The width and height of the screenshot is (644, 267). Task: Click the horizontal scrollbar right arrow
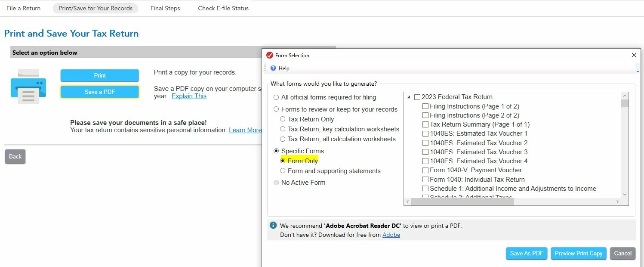tap(617, 202)
